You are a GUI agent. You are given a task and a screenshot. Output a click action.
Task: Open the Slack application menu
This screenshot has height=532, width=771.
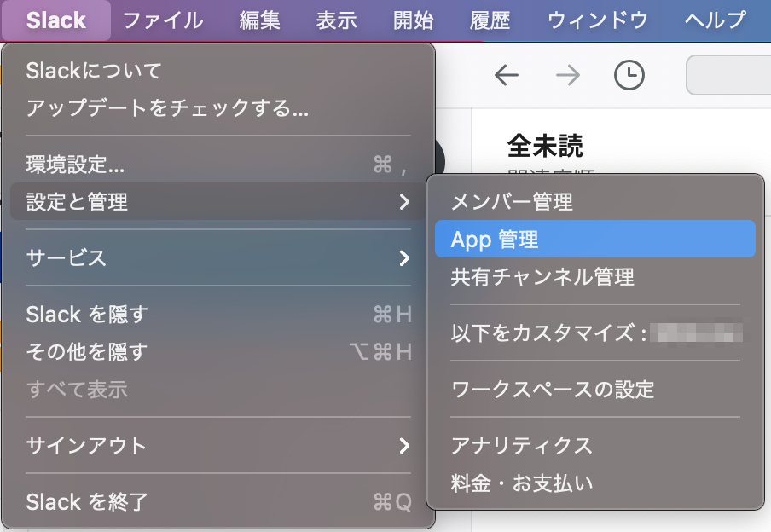(56, 20)
